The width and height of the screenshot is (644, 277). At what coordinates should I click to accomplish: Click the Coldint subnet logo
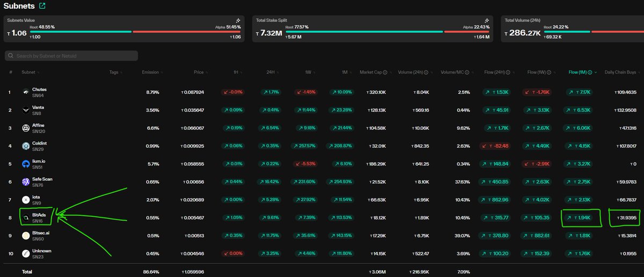(x=26, y=146)
